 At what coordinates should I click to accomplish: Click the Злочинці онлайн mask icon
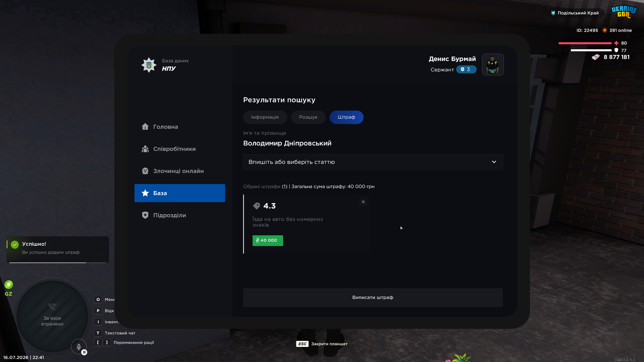tap(145, 171)
